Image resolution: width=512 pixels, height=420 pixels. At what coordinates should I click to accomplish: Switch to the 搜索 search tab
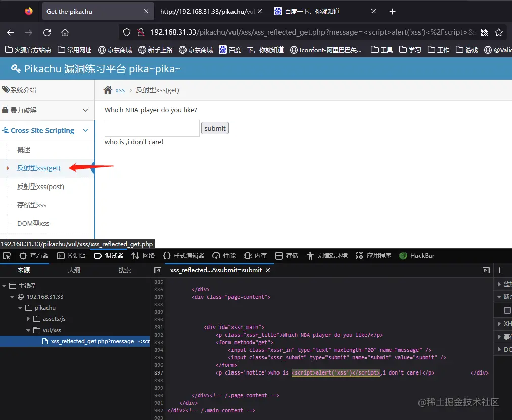pyautogui.click(x=125, y=270)
